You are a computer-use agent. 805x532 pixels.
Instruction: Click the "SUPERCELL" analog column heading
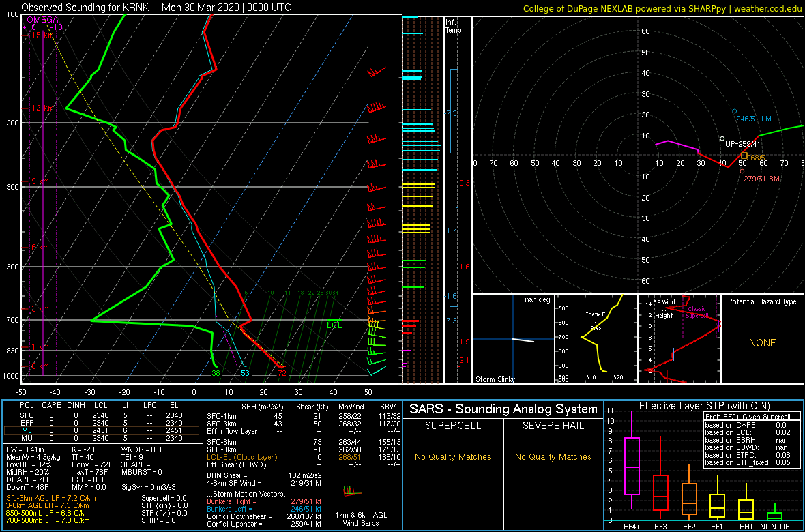452,426
